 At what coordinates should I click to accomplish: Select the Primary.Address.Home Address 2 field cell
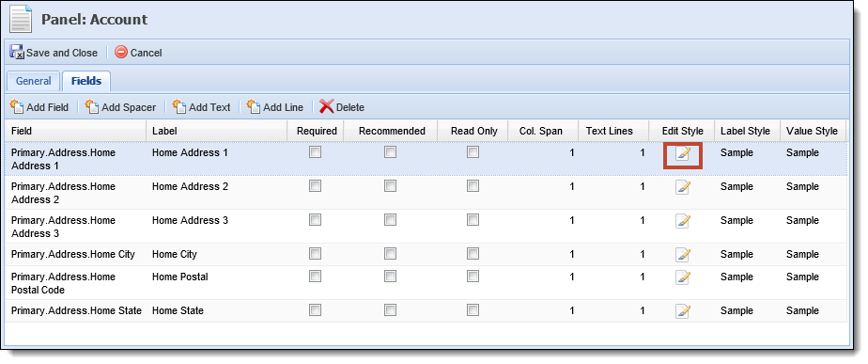[x=75, y=193]
